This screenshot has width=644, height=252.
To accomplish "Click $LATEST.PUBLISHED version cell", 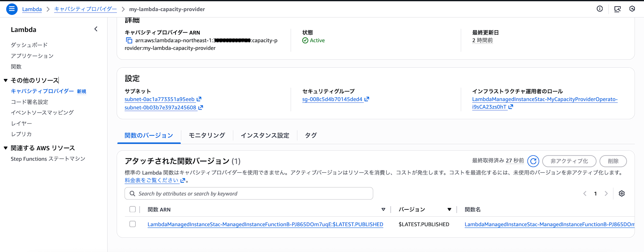I will 424,224.
